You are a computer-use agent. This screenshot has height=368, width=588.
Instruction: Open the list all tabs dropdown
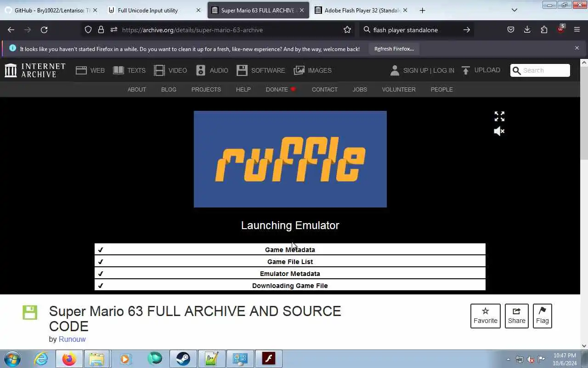coord(514,10)
